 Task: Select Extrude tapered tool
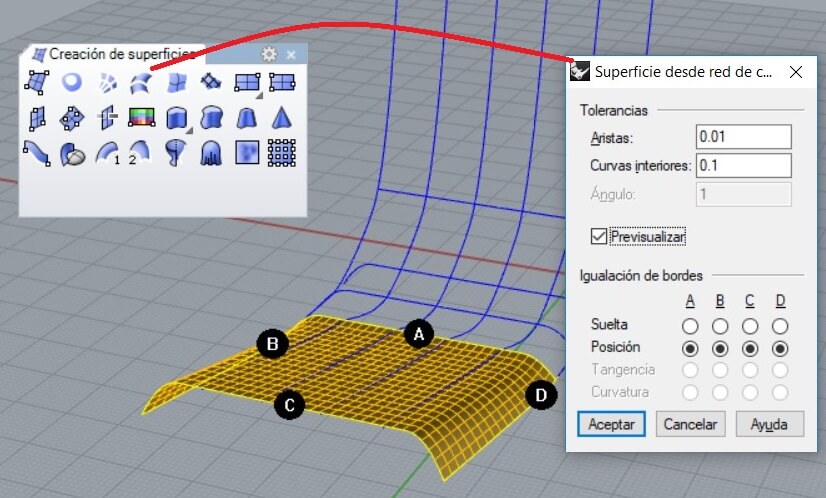click(x=246, y=118)
